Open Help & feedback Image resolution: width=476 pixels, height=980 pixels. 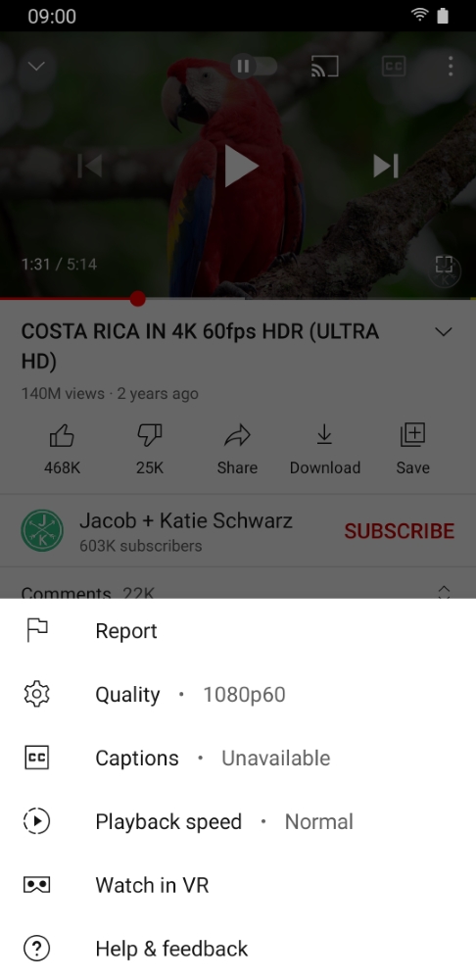(238, 949)
